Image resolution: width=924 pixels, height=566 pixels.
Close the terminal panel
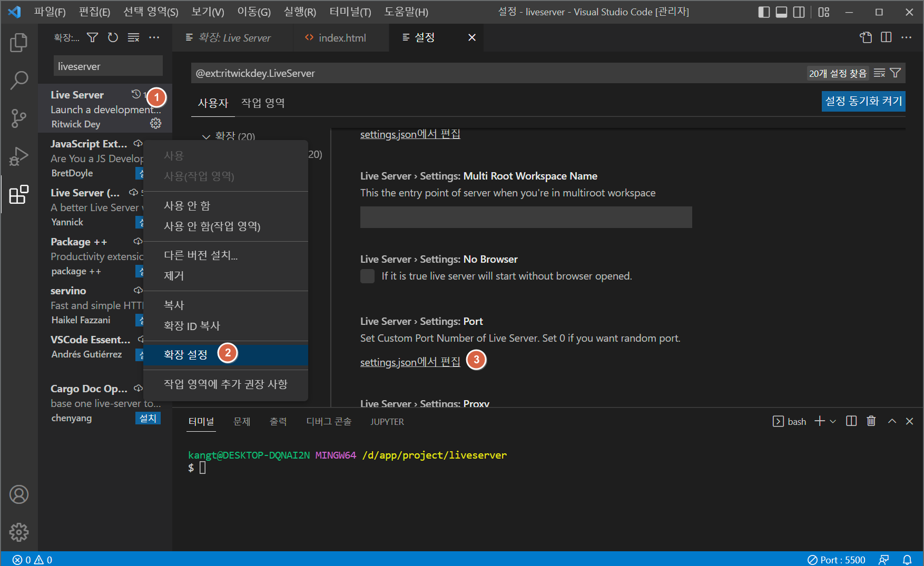[909, 421]
